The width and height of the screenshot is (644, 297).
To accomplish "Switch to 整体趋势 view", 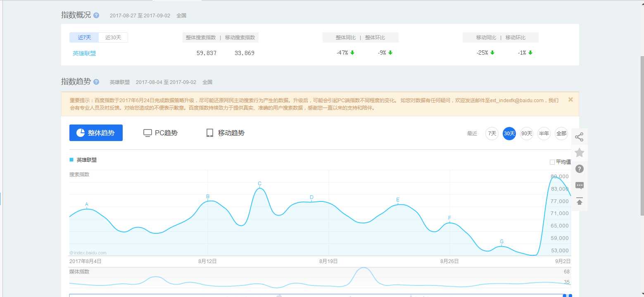I will point(96,133).
